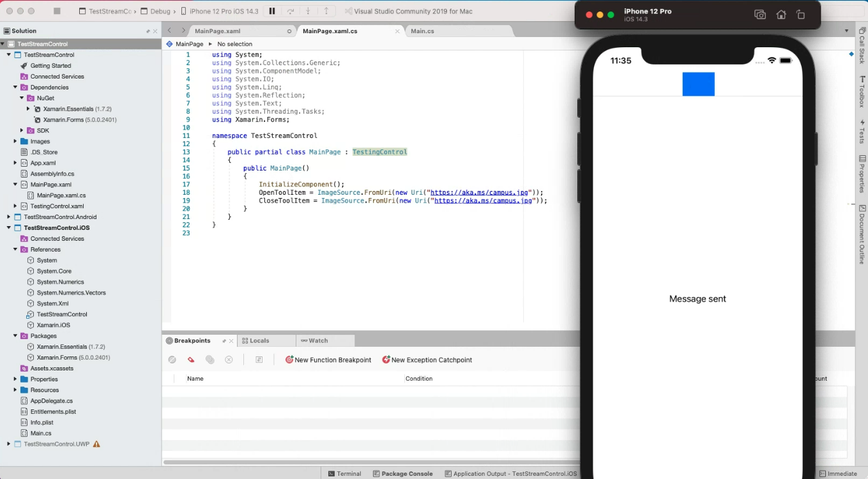The height and width of the screenshot is (479, 868).
Task: Pin the Breakpoints pad
Action: [222, 340]
